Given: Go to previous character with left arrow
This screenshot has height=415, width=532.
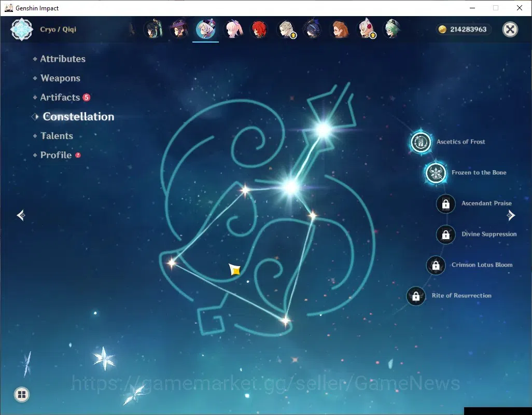Looking at the screenshot, I should (x=21, y=215).
